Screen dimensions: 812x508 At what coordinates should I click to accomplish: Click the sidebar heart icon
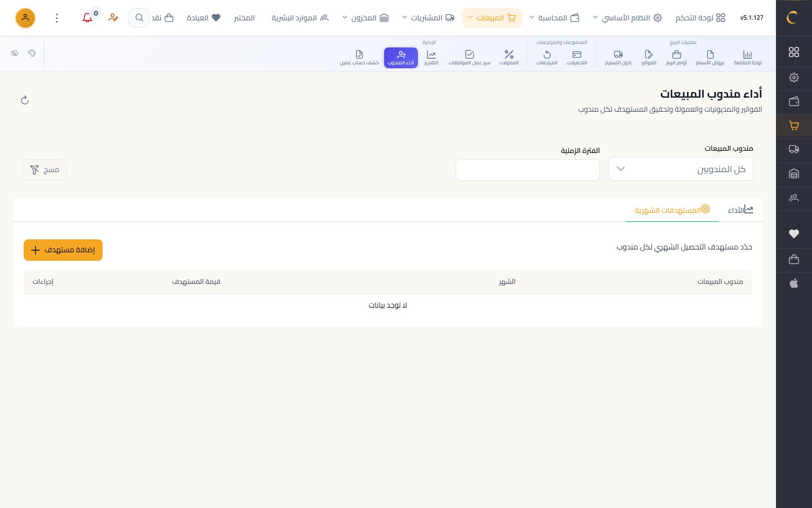tap(794, 234)
